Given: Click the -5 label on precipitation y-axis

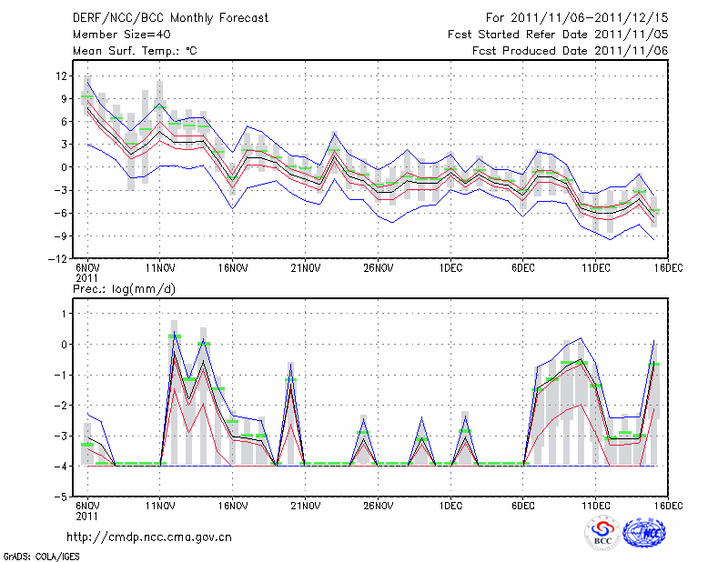Looking at the screenshot, I should tap(61, 497).
